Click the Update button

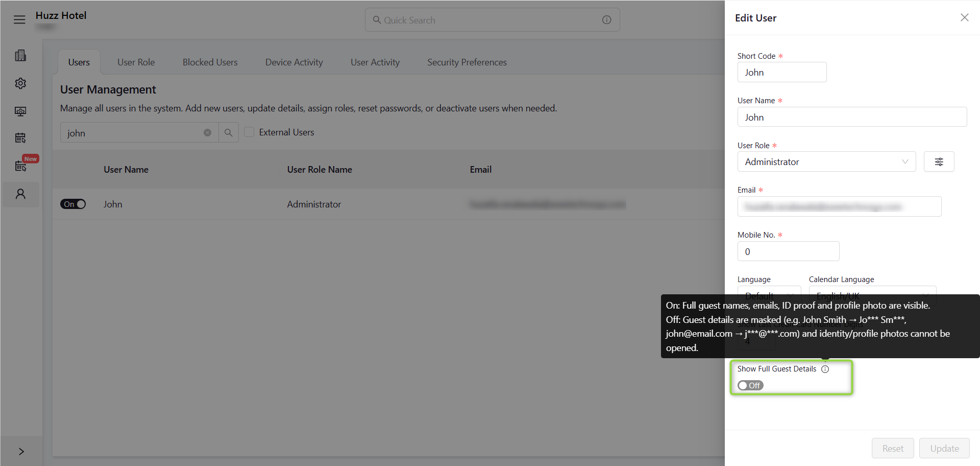(944, 448)
